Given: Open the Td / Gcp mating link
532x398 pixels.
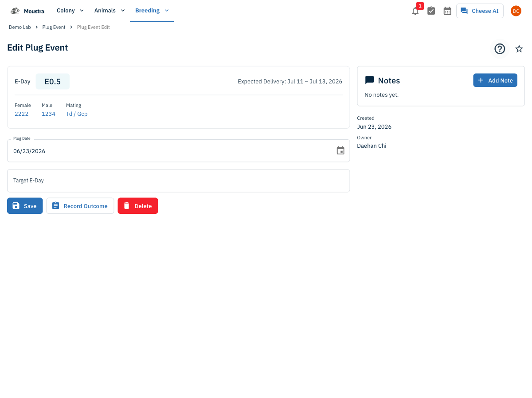Looking at the screenshot, I should coord(77,114).
